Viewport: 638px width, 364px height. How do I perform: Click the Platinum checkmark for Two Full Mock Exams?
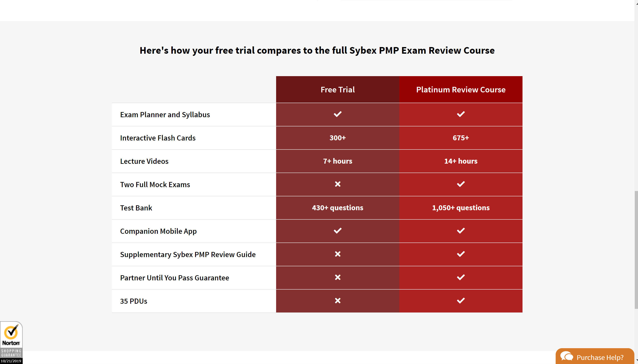point(460,184)
